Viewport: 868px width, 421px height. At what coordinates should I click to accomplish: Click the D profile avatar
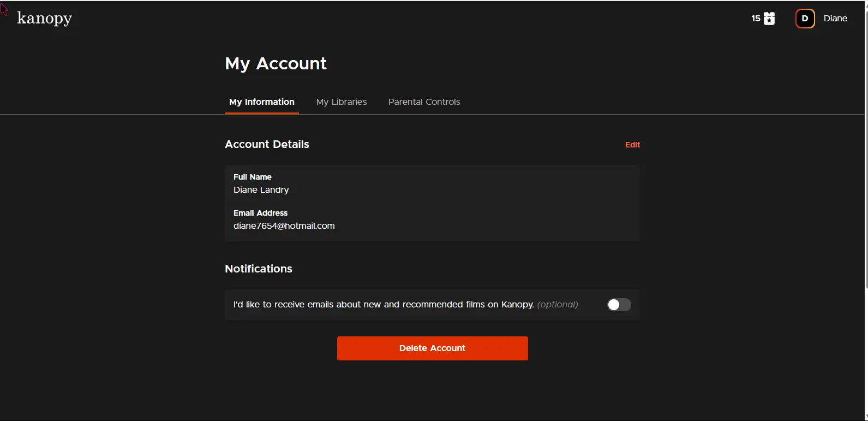(x=805, y=19)
